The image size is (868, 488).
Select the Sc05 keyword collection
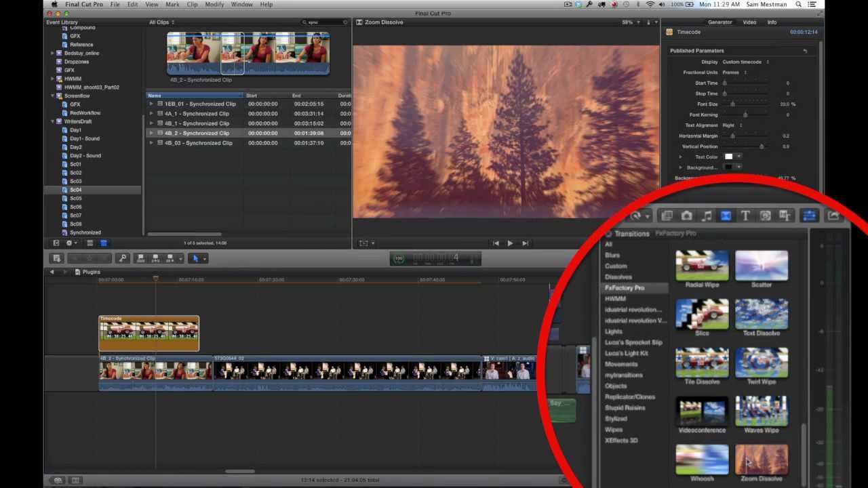point(75,199)
